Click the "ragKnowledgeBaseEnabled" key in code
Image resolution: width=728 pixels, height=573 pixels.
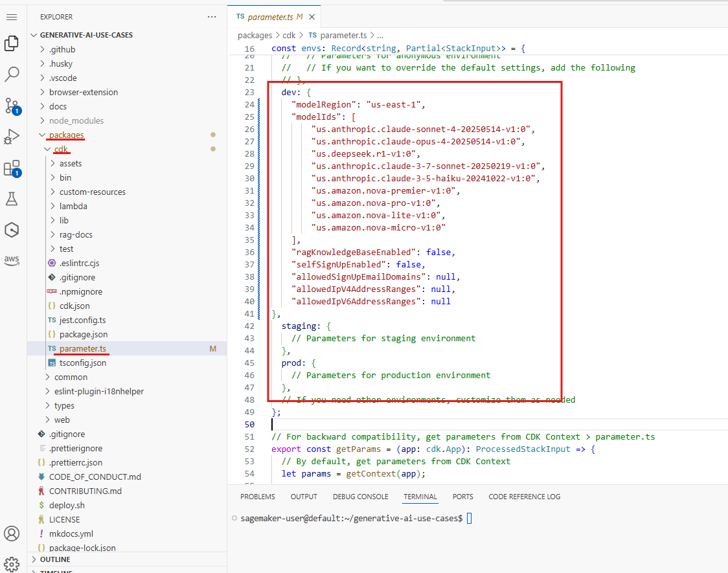(x=354, y=252)
